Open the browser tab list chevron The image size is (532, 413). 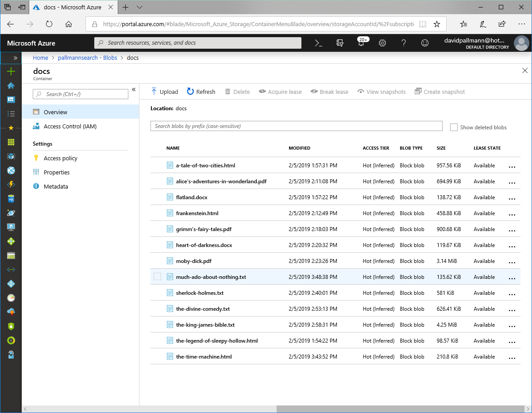click(x=139, y=7)
